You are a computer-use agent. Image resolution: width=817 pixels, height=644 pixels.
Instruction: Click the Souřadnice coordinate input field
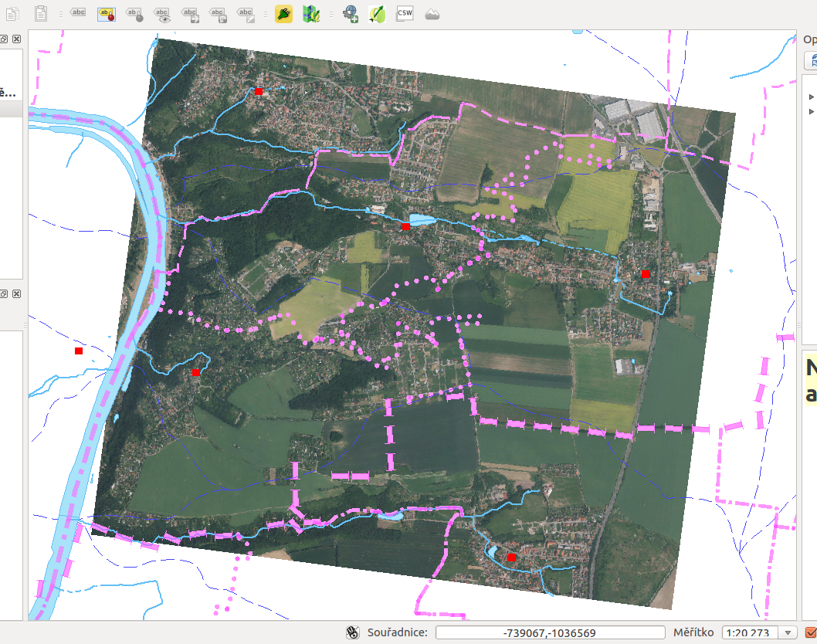click(551, 632)
